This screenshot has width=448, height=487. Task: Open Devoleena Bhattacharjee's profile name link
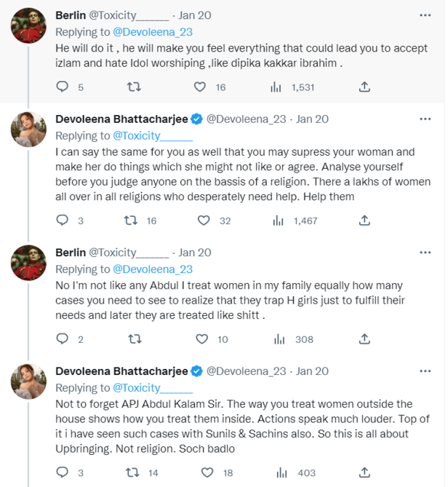[121, 119]
